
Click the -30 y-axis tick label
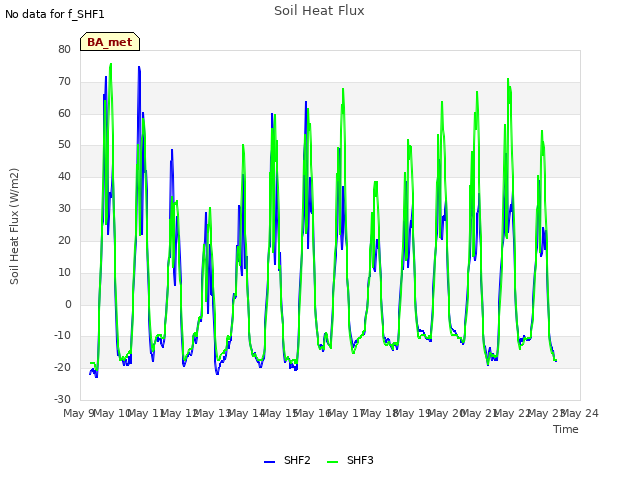click(x=62, y=399)
